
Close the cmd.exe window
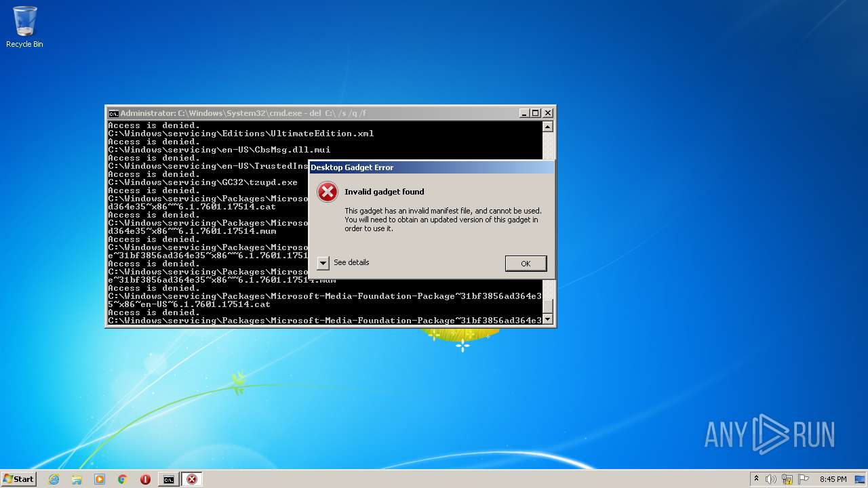pos(548,113)
